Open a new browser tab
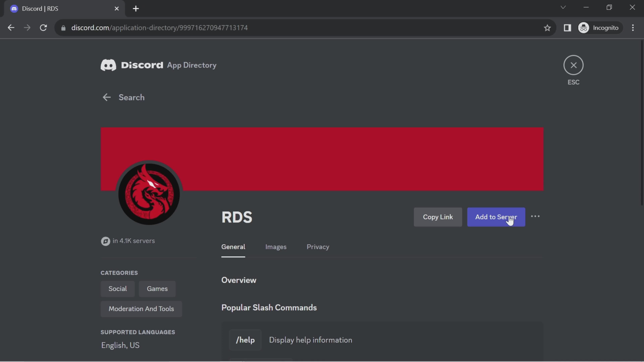The image size is (644, 362). click(x=136, y=9)
